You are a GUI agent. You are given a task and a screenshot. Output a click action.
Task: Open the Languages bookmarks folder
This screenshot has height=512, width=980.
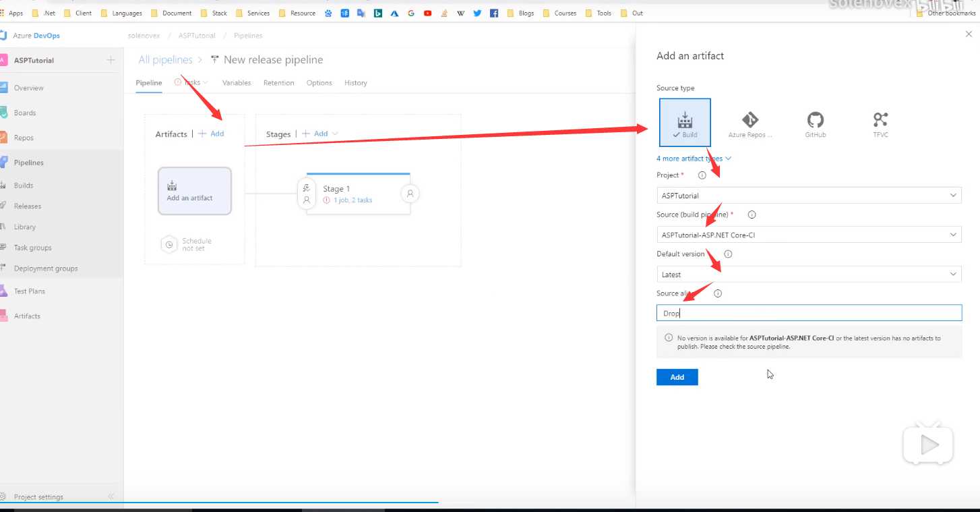121,13
